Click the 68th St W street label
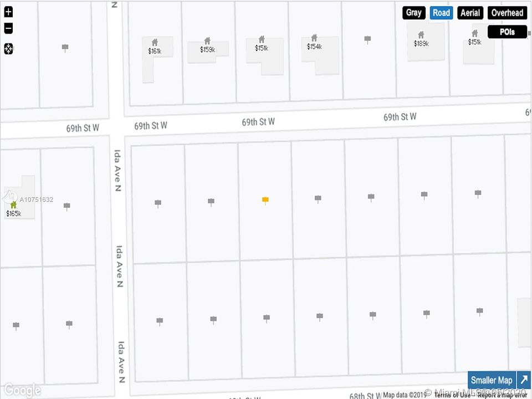This screenshot has height=399, width=532. (366, 396)
